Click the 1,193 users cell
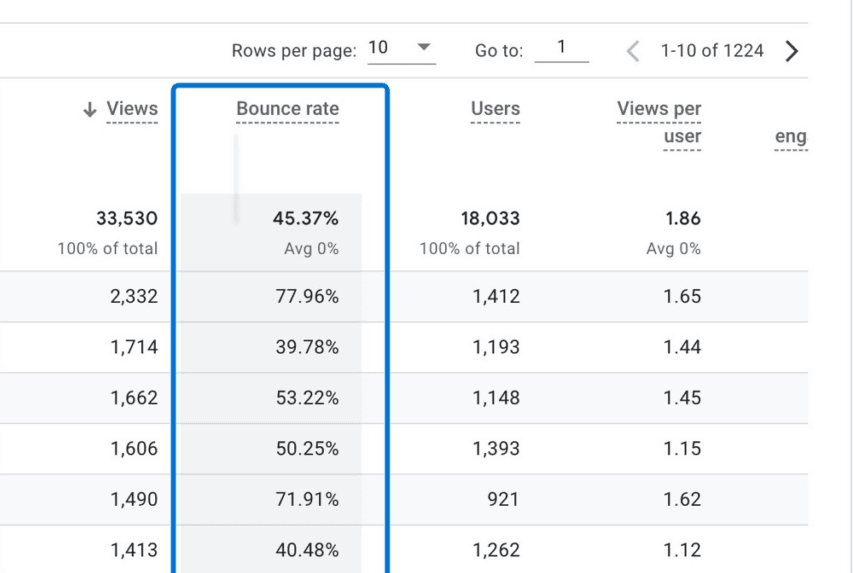The height and width of the screenshot is (573, 853). pos(496,347)
